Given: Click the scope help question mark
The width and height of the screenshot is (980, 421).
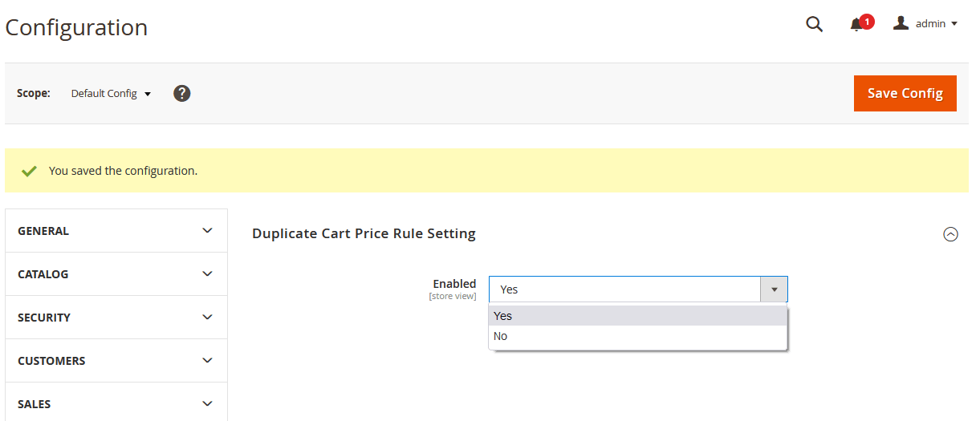Looking at the screenshot, I should point(182,94).
